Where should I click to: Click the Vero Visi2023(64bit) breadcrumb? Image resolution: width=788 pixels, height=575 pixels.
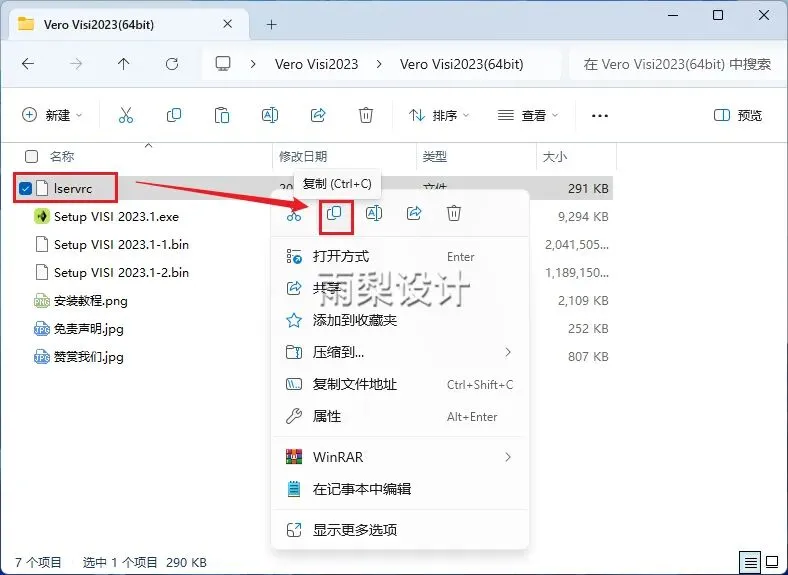pos(461,64)
